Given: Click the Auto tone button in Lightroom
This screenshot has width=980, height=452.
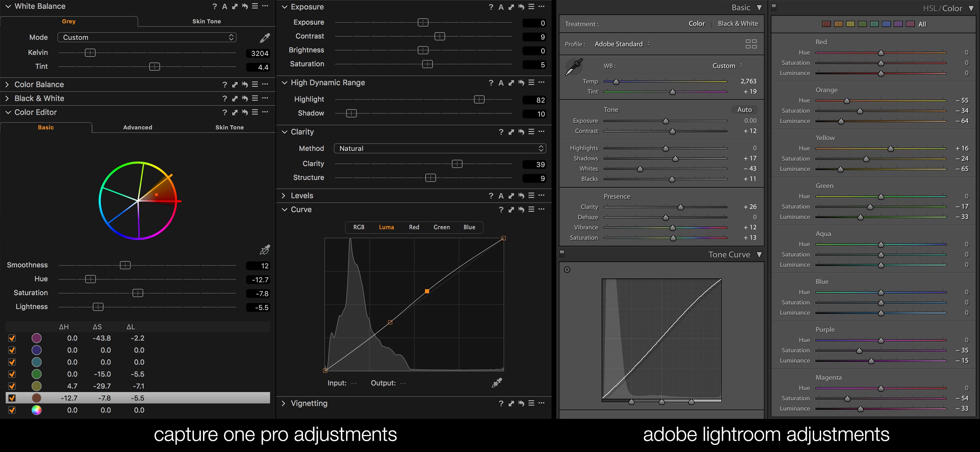Looking at the screenshot, I should [745, 110].
